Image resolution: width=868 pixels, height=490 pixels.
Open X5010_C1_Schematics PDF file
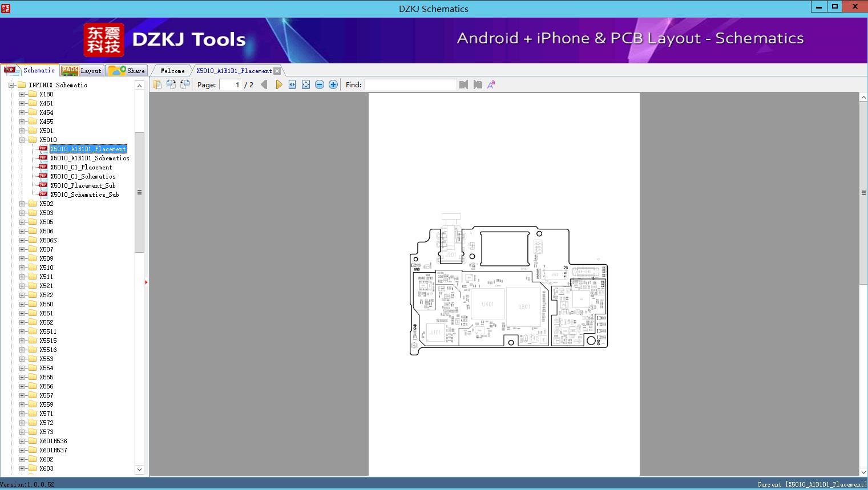(x=83, y=176)
